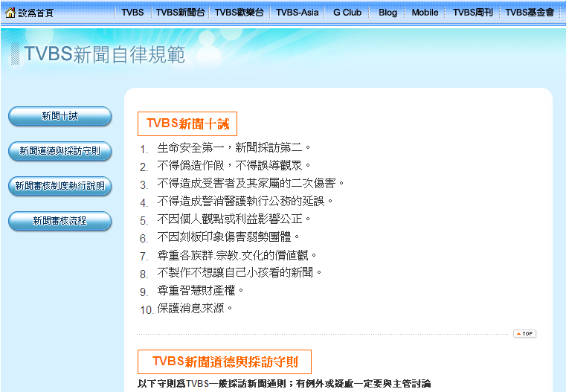Image resolution: width=566 pixels, height=392 pixels.
Task: Click the line 以下守則爲TVBS一般採訪新聞通則
Action: pos(283,383)
